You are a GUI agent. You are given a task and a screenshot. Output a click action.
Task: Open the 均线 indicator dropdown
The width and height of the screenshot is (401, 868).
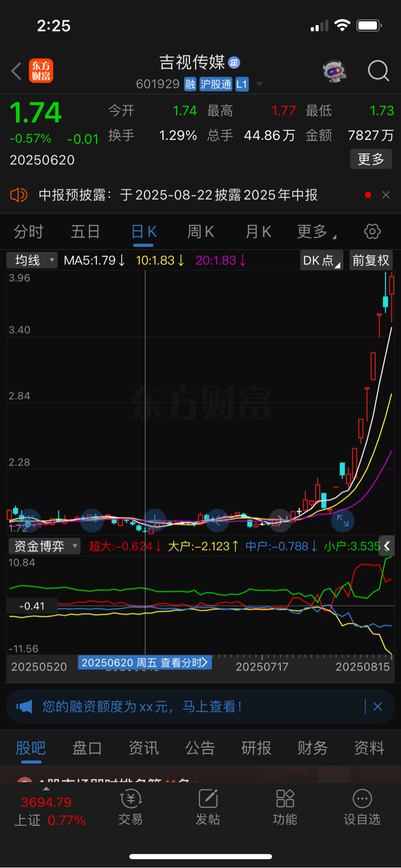[x=32, y=260]
